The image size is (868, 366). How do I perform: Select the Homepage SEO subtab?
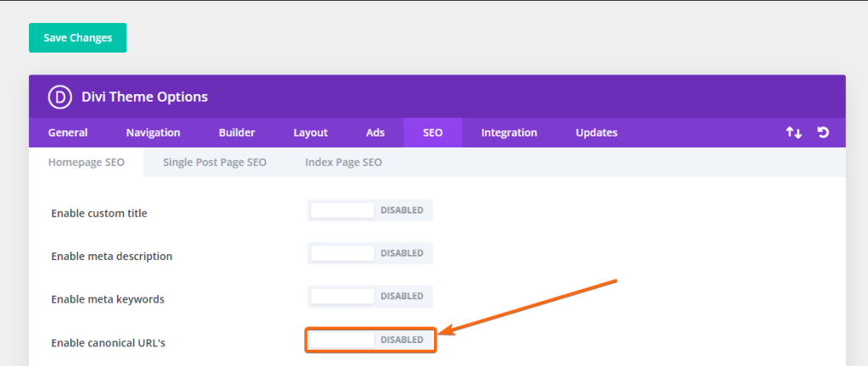click(86, 163)
